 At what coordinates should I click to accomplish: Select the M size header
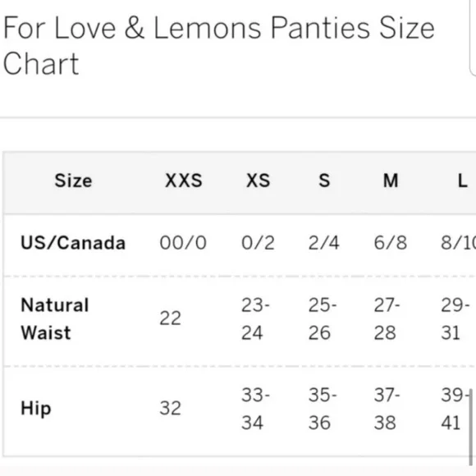click(391, 181)
